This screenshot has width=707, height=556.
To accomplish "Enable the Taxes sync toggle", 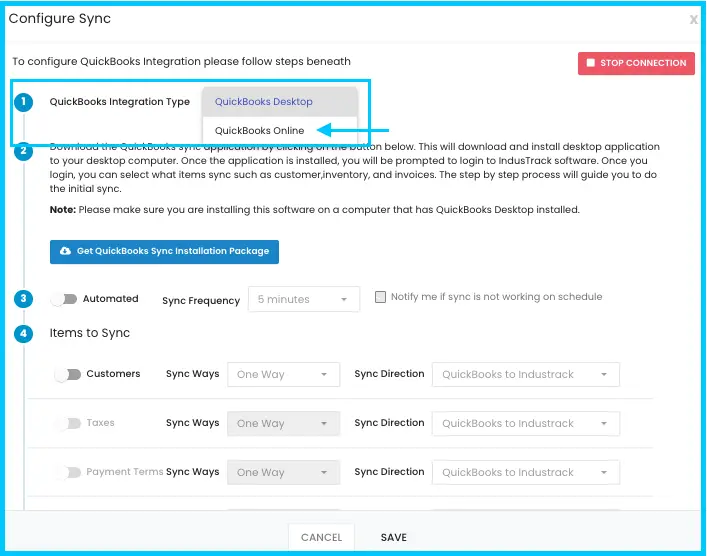I will pos(67,423).
